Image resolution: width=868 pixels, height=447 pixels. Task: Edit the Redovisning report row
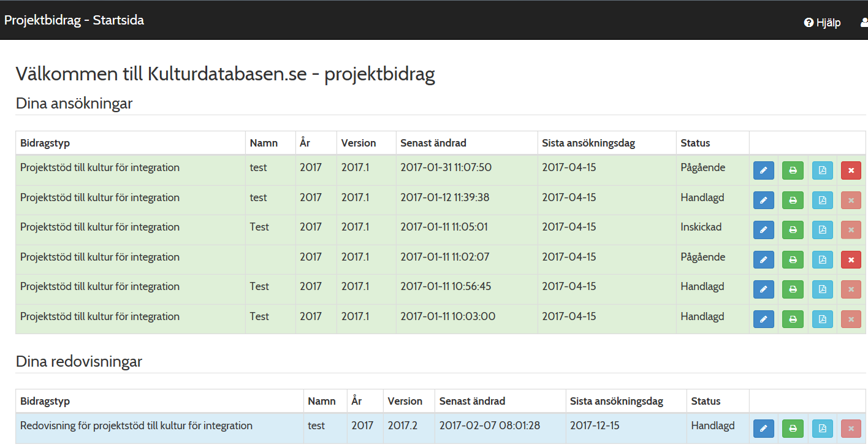pyautogui.click(x=763, y=429)
